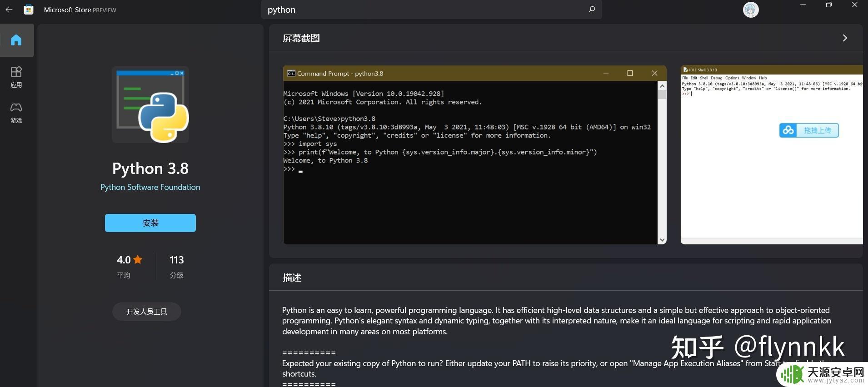This screenshot has width=868, height=387.
Task: Click the Python 3.8 app logo
Action: (150, 104)
